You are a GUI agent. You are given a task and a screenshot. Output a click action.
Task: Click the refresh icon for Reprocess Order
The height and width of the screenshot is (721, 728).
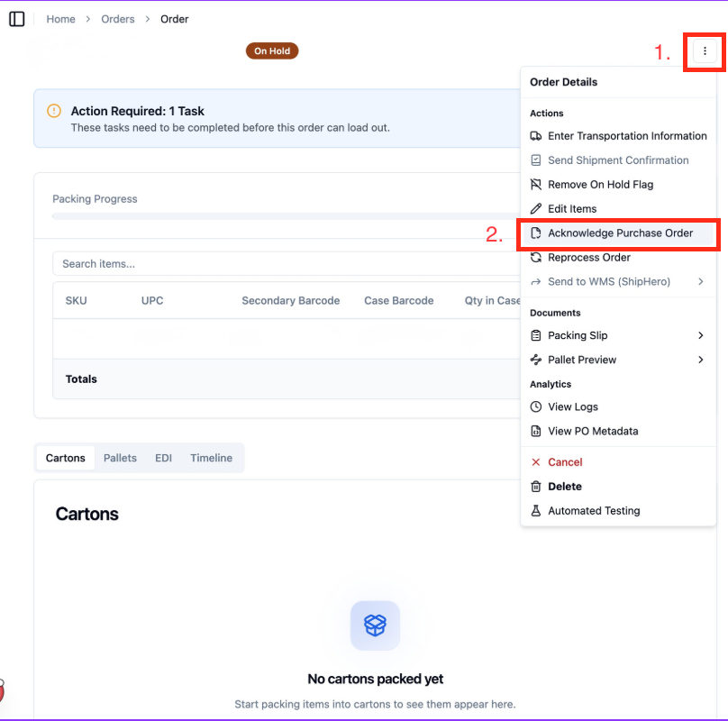(x=536, y=258)
